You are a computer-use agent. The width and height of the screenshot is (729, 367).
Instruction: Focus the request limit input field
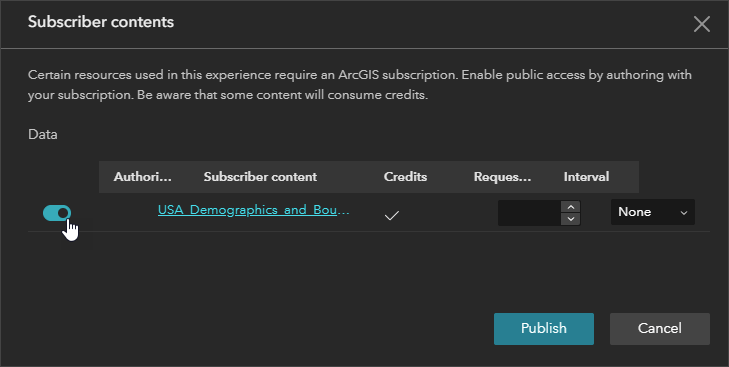[529, 213]
